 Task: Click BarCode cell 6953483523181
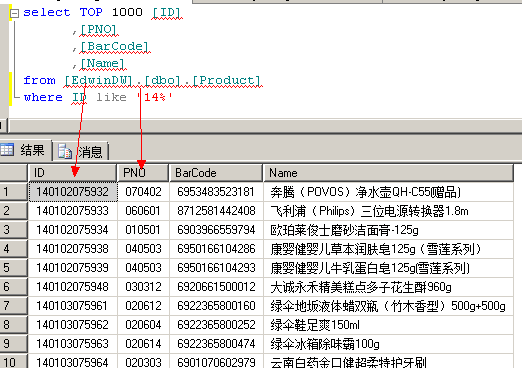[216, 192]
